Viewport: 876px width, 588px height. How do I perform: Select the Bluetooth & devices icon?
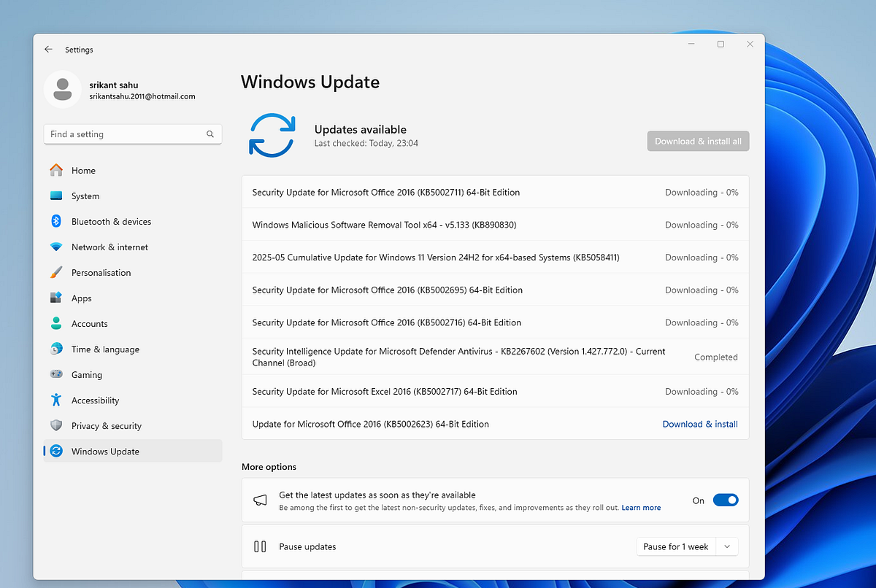pyautogui.click(x=56, y=221)
